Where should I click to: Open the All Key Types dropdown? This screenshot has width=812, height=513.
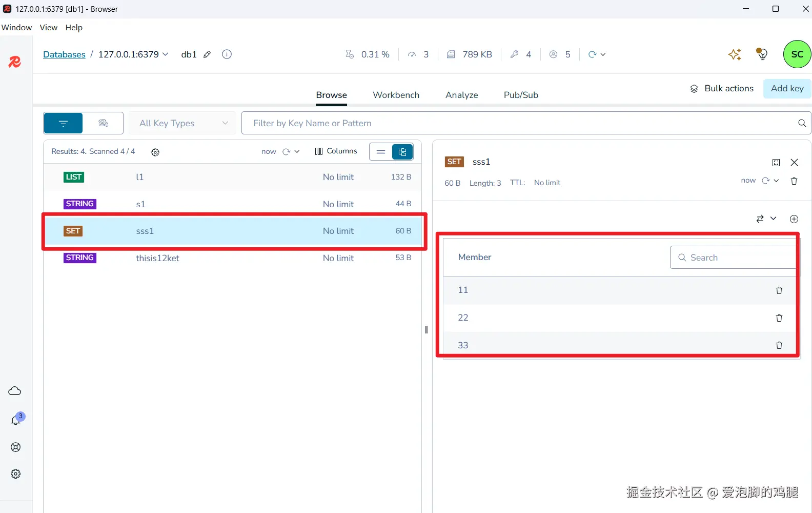point(182,123)
